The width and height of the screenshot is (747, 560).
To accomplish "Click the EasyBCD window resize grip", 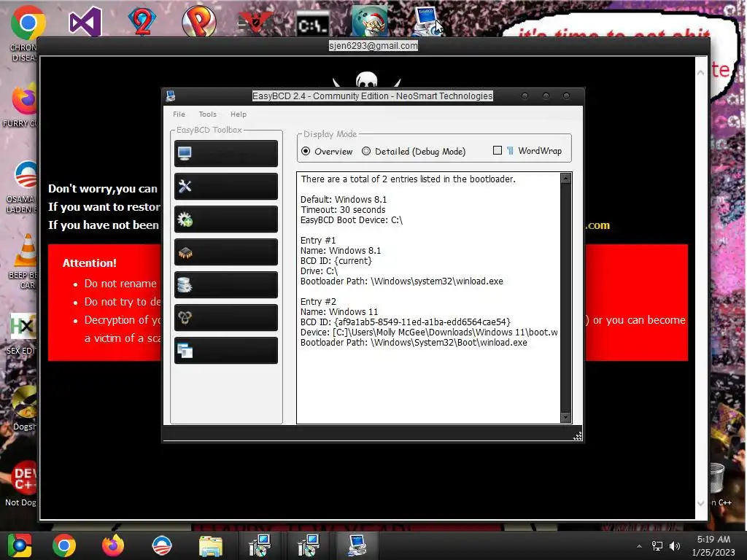I will tap(578, 436).
